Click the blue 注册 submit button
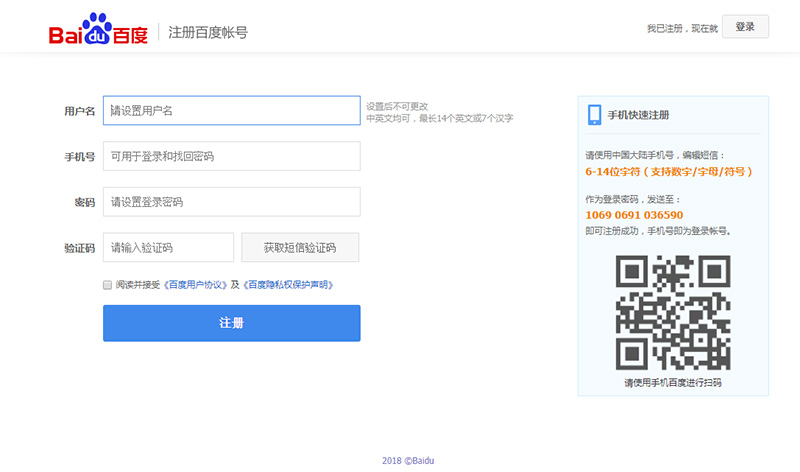 point(231,323)
